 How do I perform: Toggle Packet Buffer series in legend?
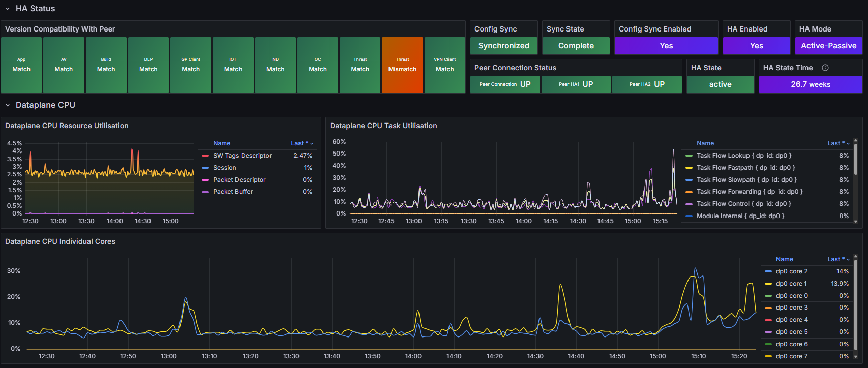pos(233,192)
